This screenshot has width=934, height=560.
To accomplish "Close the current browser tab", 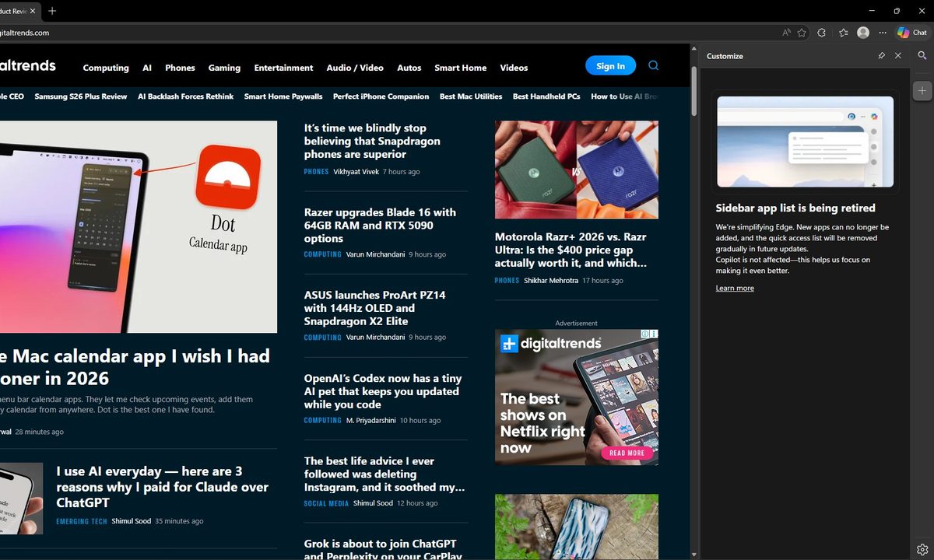I will pos(33,11).
